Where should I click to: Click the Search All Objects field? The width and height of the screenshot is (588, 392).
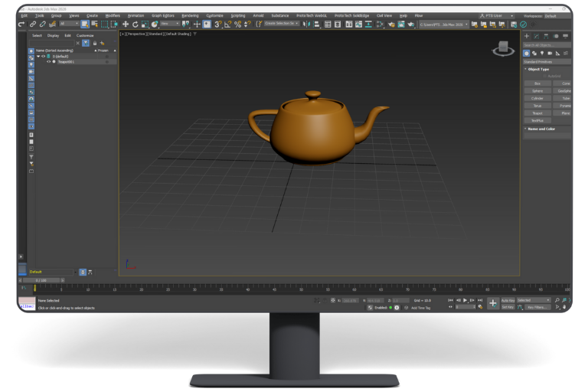[x=547, y=45]
